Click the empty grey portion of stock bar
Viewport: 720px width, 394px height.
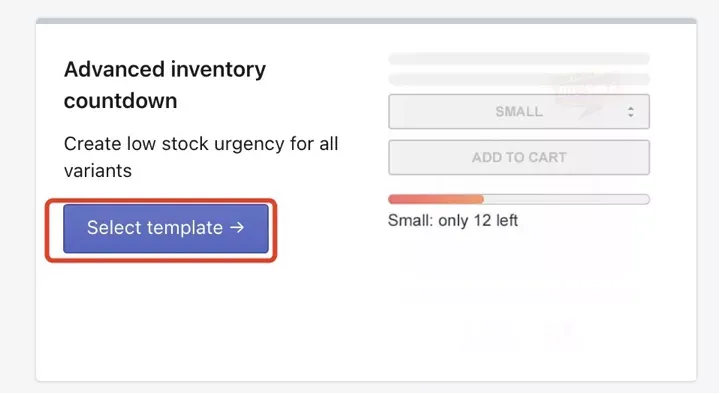click(567, 199)
